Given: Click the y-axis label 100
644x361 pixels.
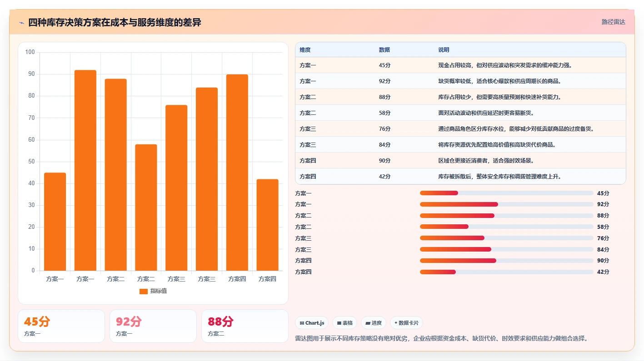Looking at the screenshot, I should tap(30, 52).
